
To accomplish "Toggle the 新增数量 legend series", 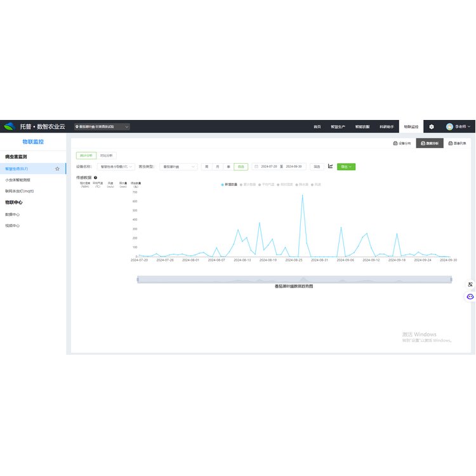I will pyautogui.click(x=229, y=185).
